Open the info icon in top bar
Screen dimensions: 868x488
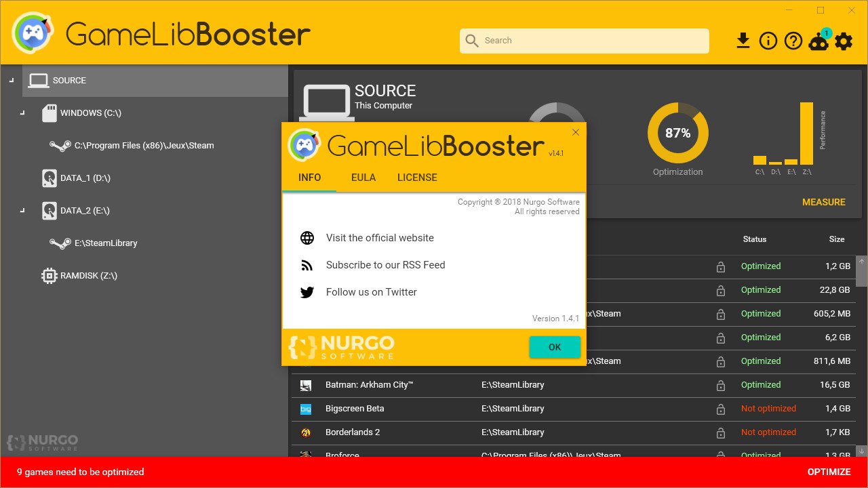(x=768, y=41)
